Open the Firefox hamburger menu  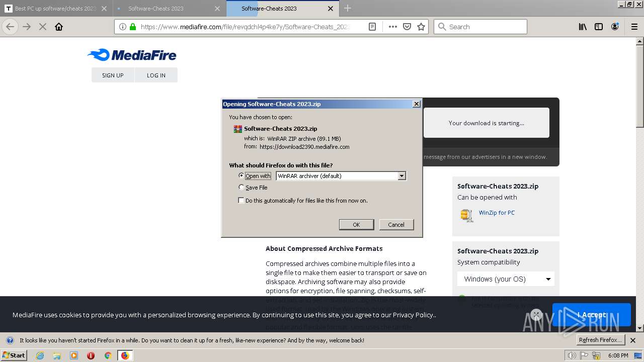pyautogui.click(x=634, y=27)
